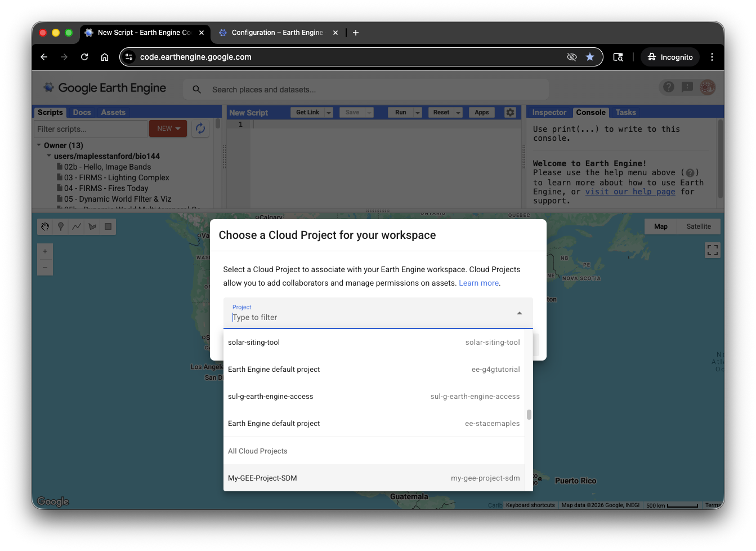This screenshot has width=756, height=551.
Task: Switch to the Docs tab
Action: 82,112
